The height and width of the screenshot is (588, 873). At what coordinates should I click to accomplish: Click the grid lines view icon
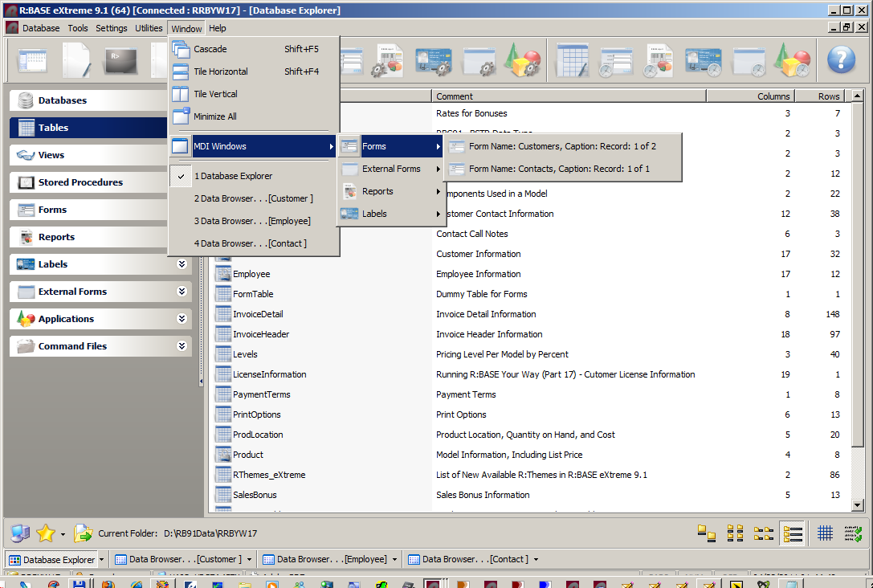coord(825,533)
